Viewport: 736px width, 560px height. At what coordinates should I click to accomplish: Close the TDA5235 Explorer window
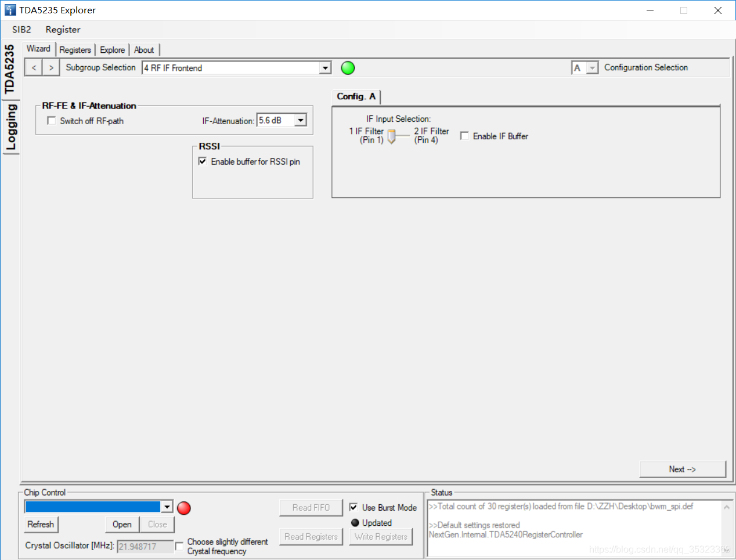tap(718, 10)
